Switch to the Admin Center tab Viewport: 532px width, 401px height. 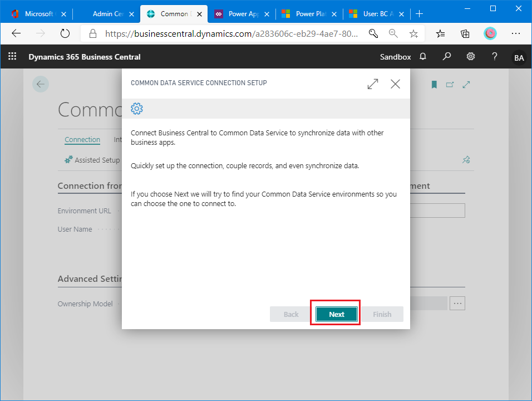point(107,13)
